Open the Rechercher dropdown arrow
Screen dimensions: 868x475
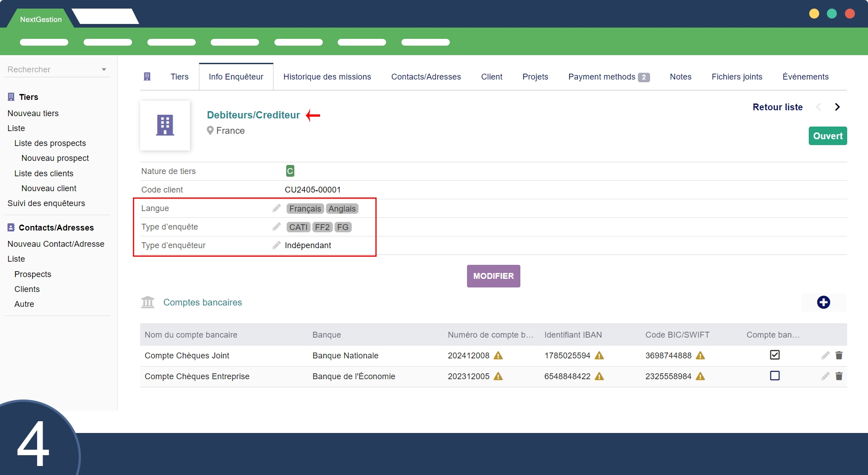[x=104, y=70]
